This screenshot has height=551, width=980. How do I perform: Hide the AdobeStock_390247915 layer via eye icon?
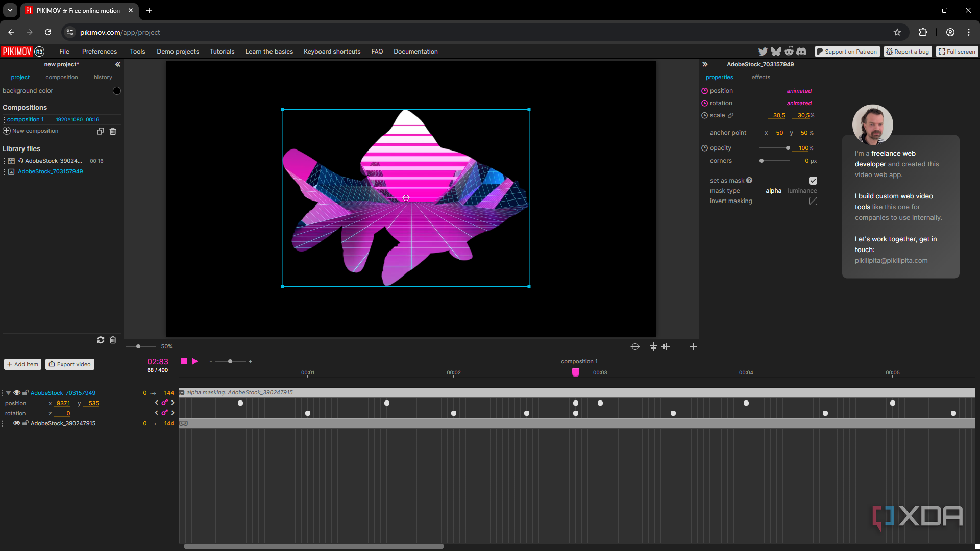tap(17, 423)
